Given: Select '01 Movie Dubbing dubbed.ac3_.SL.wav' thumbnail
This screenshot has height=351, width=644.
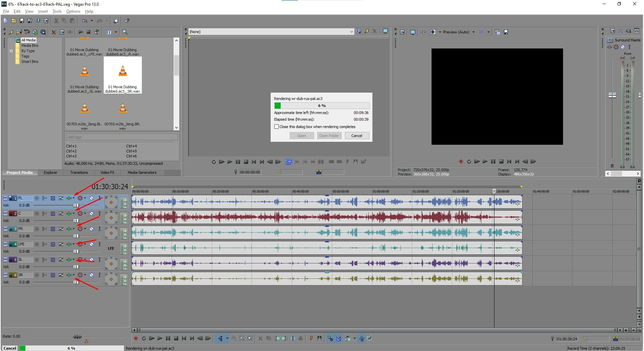Looking at the screenshot, I should point(84,76).
